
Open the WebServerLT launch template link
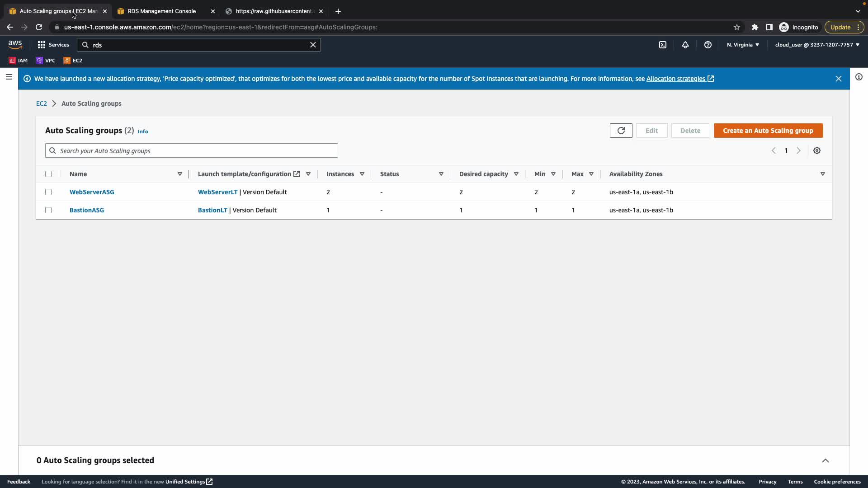(x=217, y=192)
